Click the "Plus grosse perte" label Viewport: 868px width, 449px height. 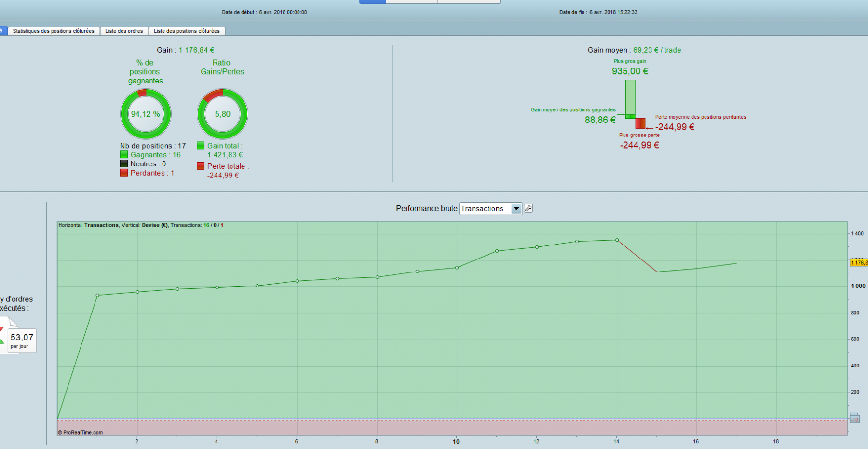(x=639, y=135)
